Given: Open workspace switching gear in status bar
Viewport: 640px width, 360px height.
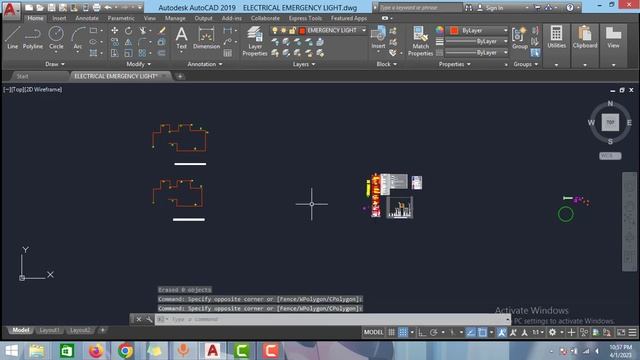Looking at the screenshot, I should [552, 332].
